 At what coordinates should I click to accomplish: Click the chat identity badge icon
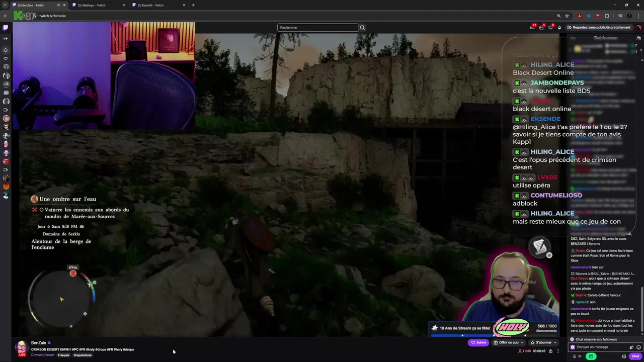[573, 347]
